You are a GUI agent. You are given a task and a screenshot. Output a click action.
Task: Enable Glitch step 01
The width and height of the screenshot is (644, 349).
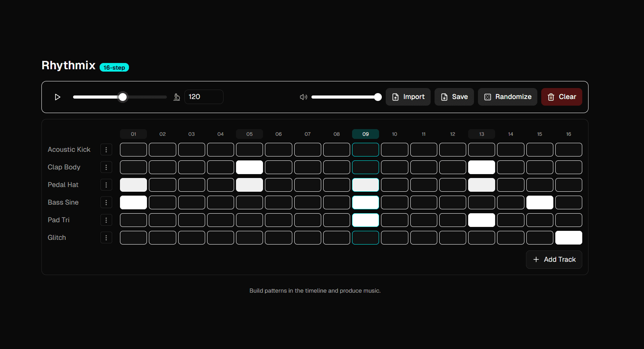(x=133, y=237)
